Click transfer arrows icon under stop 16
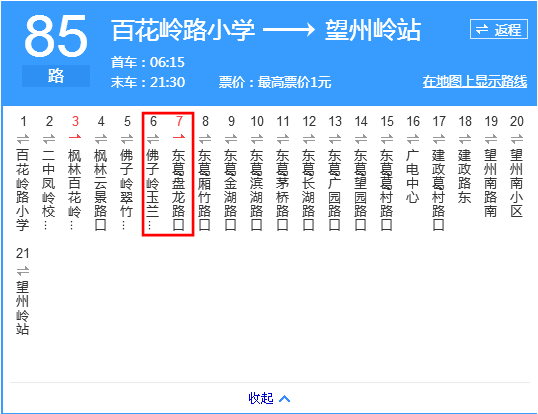This screenshot has height=414, width=538. 413,139
